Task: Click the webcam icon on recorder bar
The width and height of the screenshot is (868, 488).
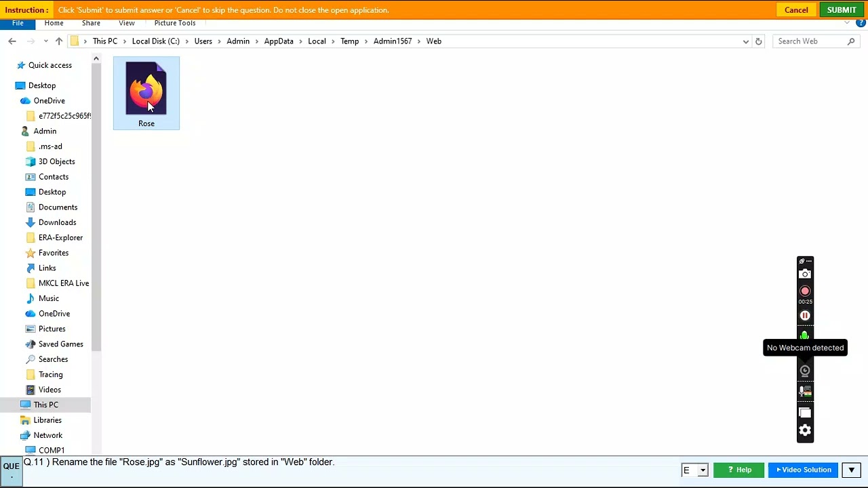Action: (805, 371)
